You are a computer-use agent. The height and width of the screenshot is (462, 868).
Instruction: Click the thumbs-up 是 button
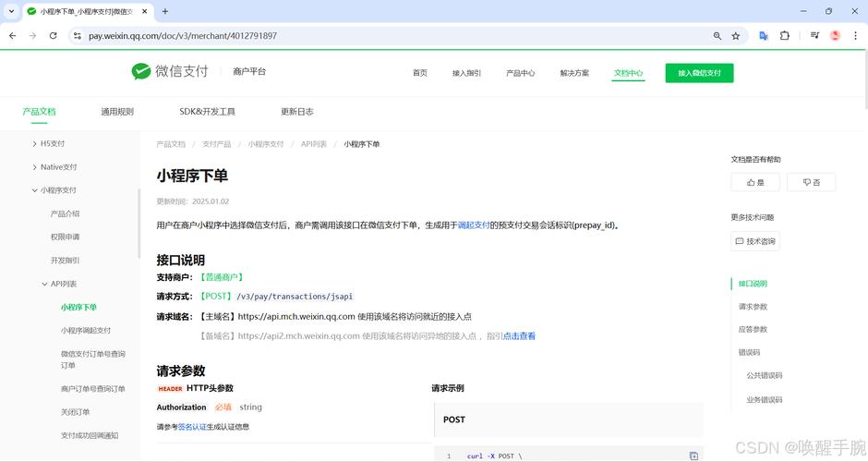(755, 182)
